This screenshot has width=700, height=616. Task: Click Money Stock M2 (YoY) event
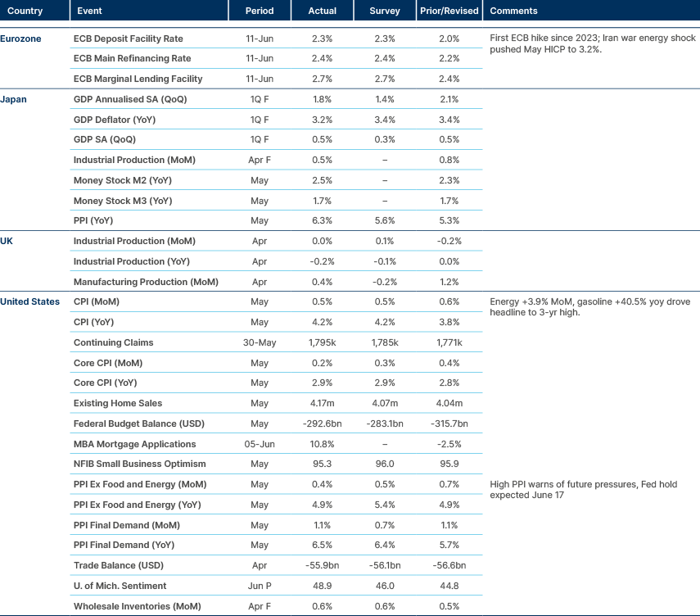(x=122, y=180)
